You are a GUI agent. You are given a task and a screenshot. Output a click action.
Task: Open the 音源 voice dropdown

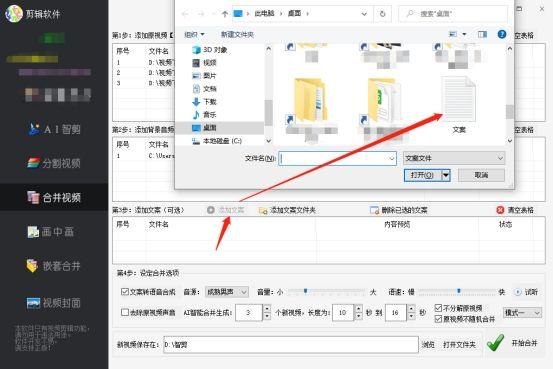(227, 292)
